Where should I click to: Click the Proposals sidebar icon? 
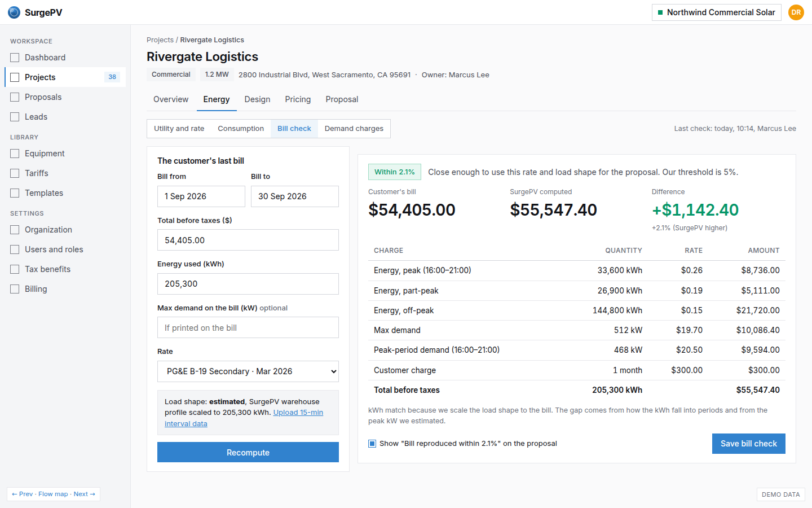15,97
